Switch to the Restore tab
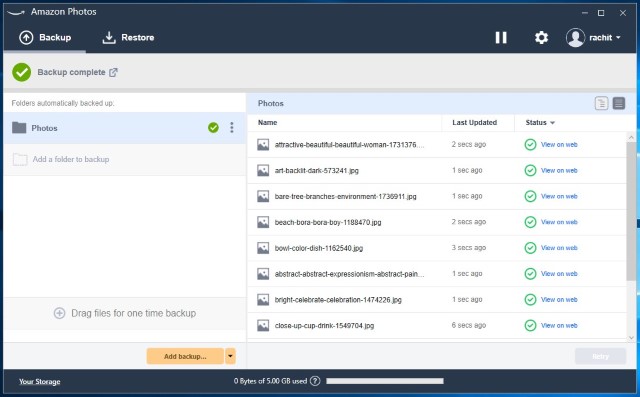 pyautogui.click(x=128, y=38)
